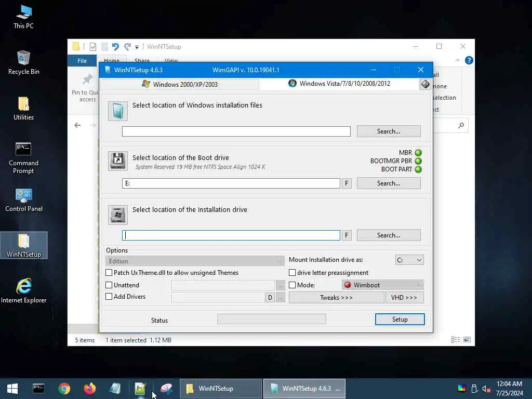Switch to WinNTSetup Explorer taskbar button
The image size is (532, 399).
click(x=221, y=389)
